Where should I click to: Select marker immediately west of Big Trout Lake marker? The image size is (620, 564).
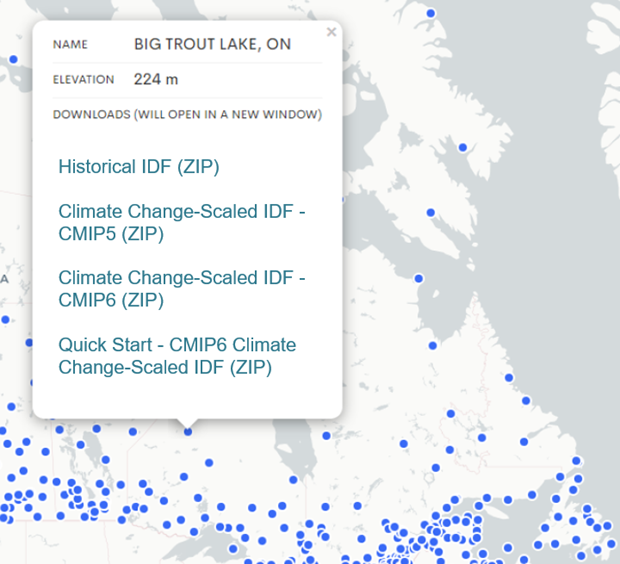tap(133, 432)
